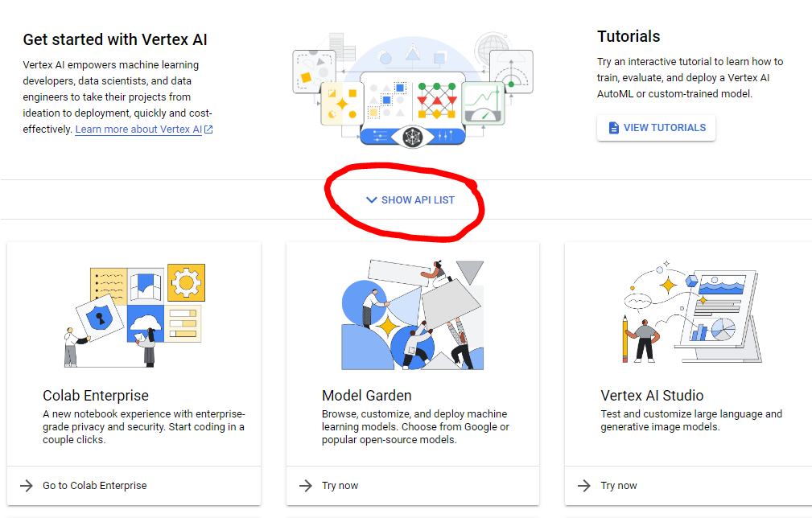Open the Learn more about Vertex AI link

point(138,129)
